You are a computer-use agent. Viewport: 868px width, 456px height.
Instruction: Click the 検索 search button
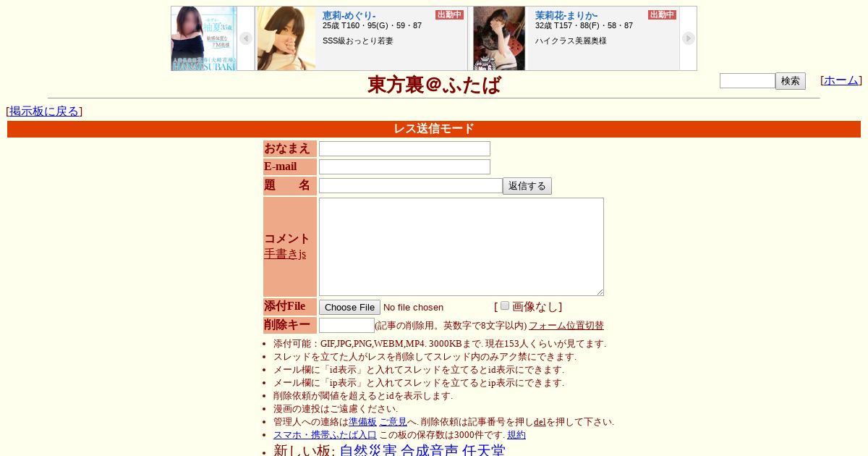(x=791, y=81)
